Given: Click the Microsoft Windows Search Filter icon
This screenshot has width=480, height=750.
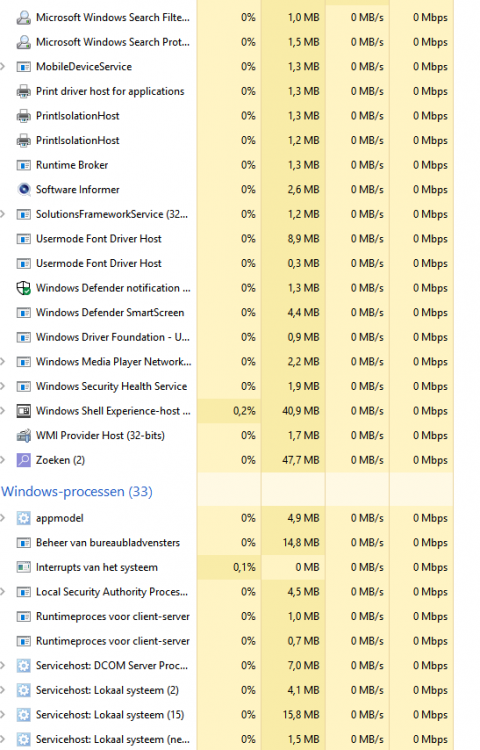Looking at the screenshot, I should tap(23, 17).
